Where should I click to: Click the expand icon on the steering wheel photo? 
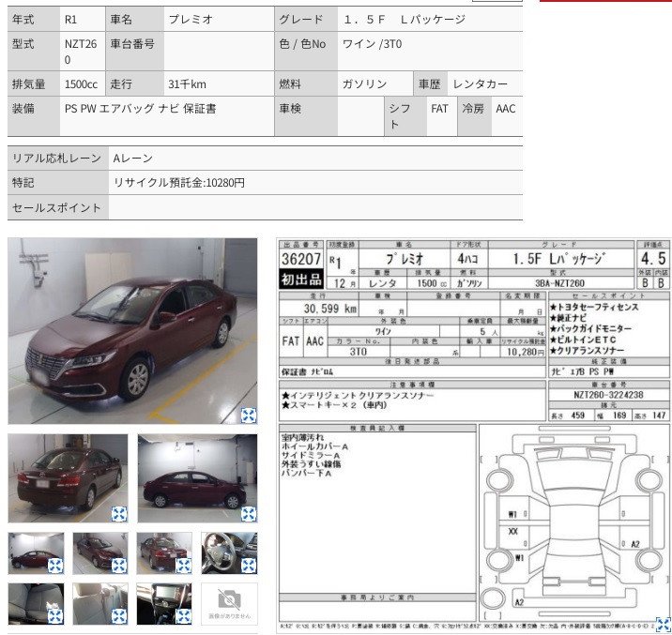pyautogui.click(x=249, y=566)
